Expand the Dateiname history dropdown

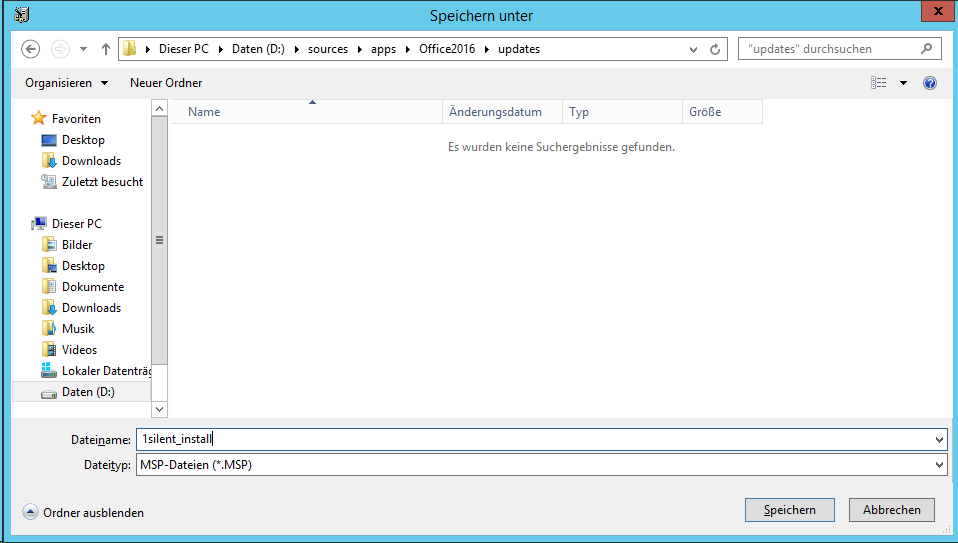938,439
